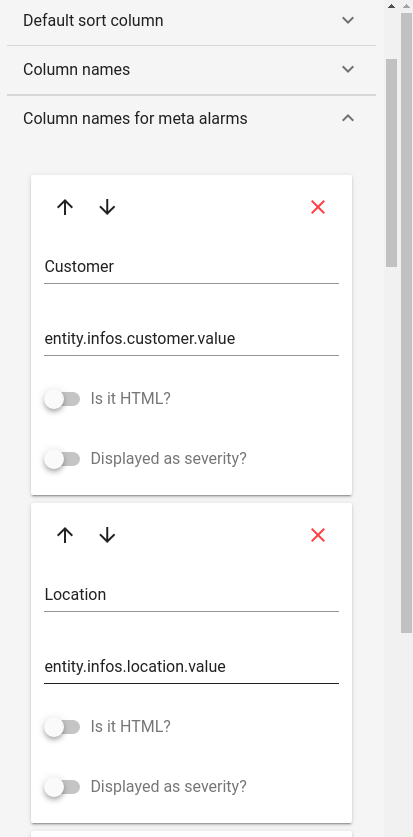This screenshot has width=413, height=837.
Task: Expand the Default sort column section
Action: point(348,20)
